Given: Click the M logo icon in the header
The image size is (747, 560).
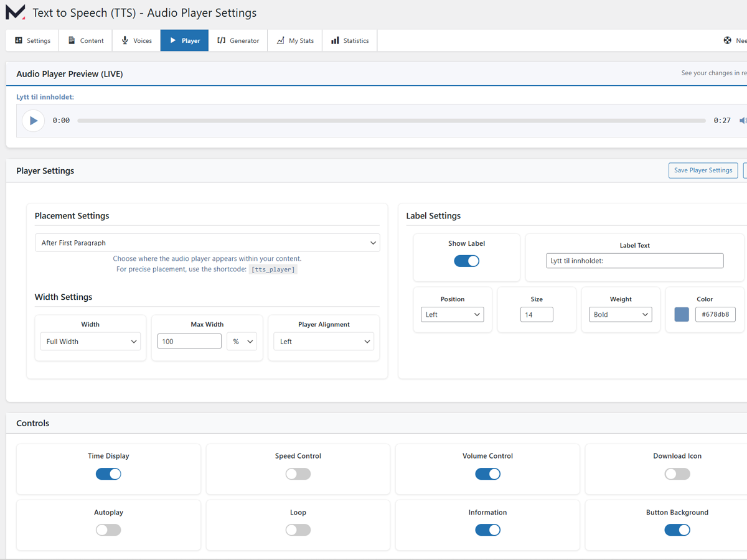Looking at the screenshot, I should click(16, 12).
